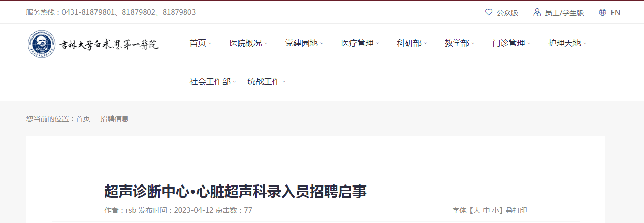Select the 中 font size option
Viewport: 644px width, 223px height.
click(x=486, y=210)
